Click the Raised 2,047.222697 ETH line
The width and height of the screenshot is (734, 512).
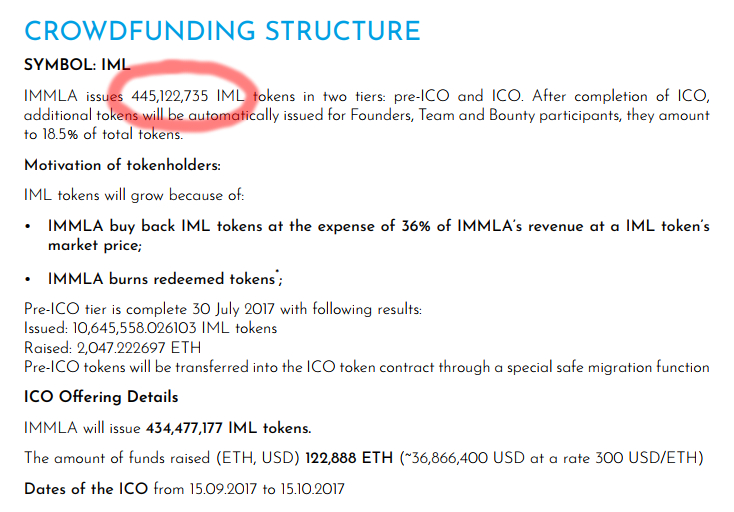click(x=112, y=348)
